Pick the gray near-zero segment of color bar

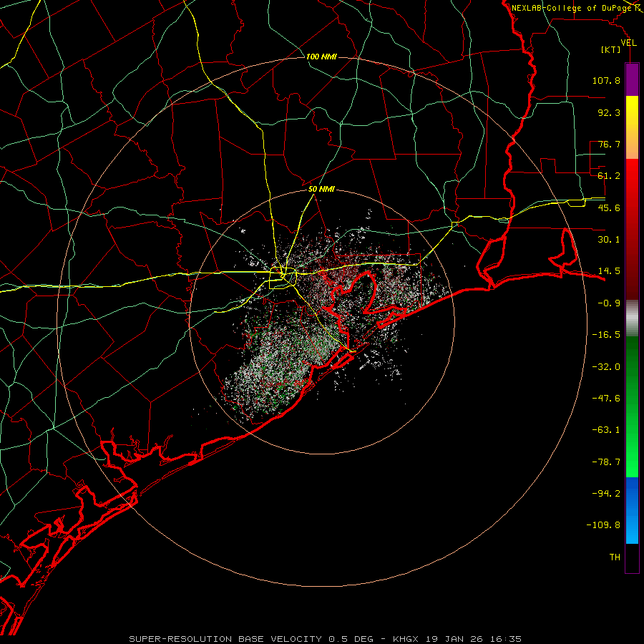coord(632,318)
